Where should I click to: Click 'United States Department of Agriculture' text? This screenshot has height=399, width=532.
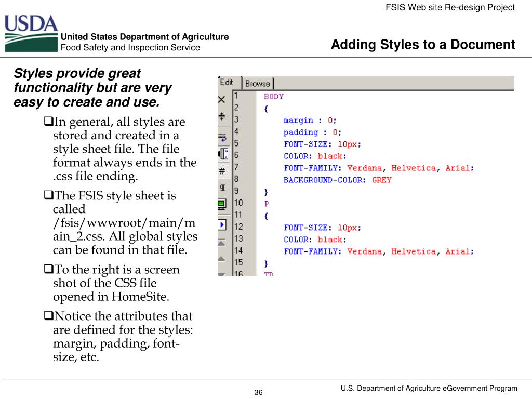point(145,37)
